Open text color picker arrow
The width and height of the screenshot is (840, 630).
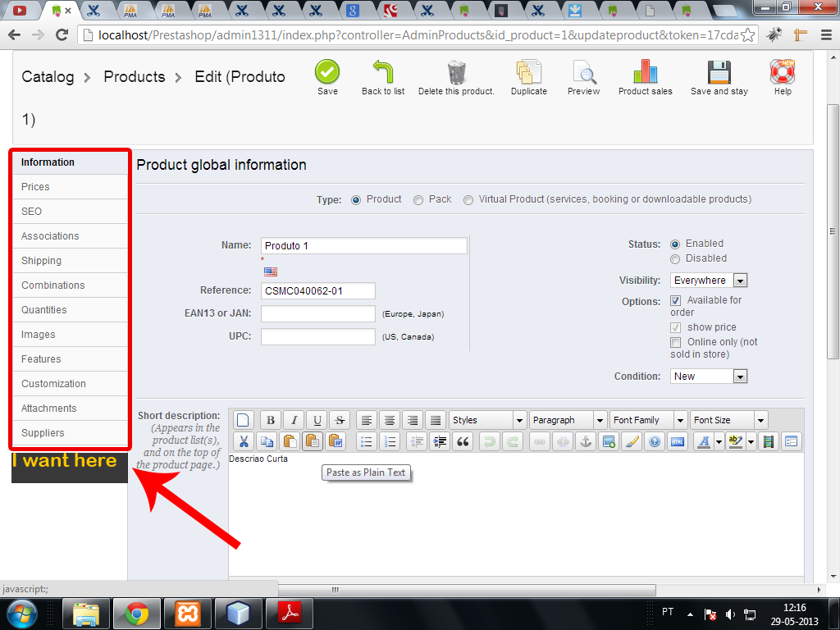point(719,442)
